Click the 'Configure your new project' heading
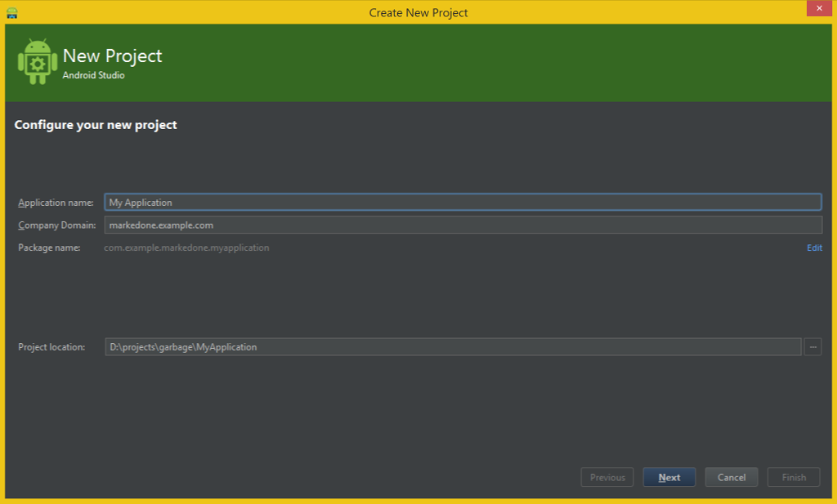Viewport: 837px width, 504px height. [x=96, y=125]
